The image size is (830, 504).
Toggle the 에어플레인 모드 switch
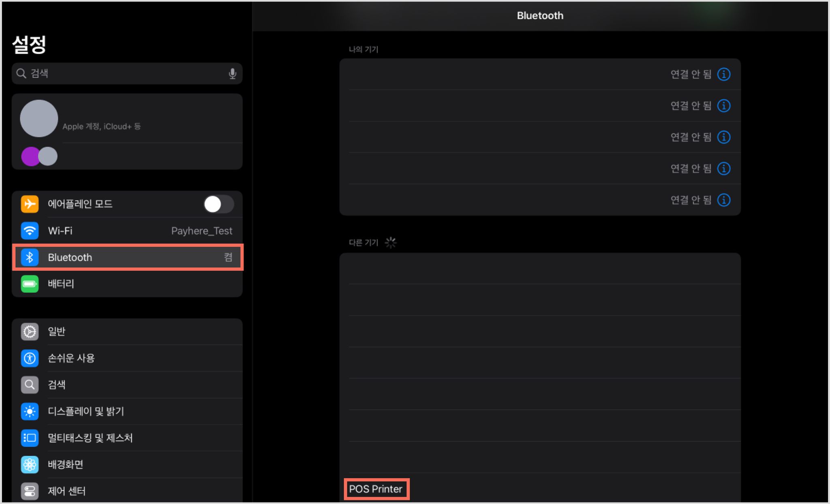coord(218,204)
